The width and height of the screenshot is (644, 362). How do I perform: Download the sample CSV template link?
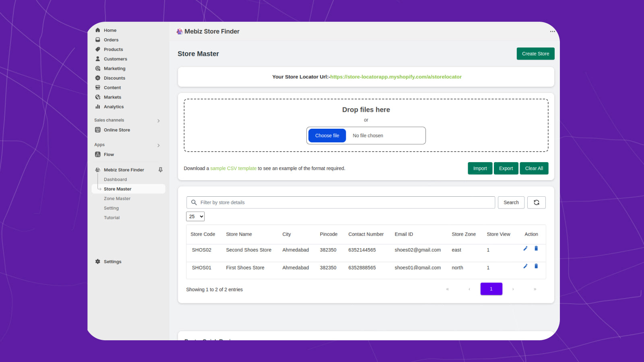point(233,169)
